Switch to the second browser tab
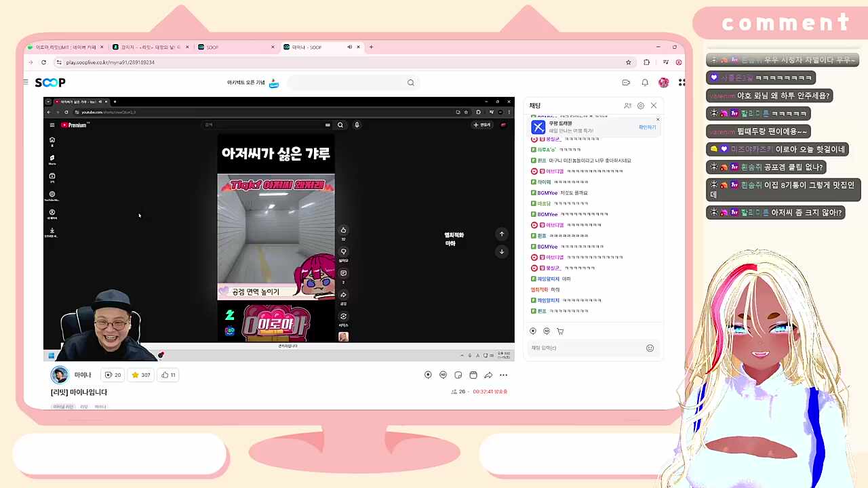Viewport: 868px width, 488px height. click(x=150, y=47)
